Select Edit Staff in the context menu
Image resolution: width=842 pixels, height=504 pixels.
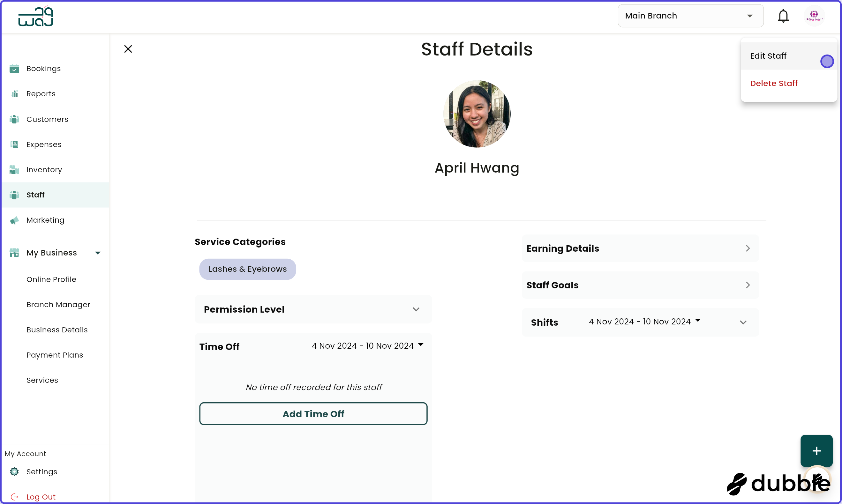click(x=768, y=56)
